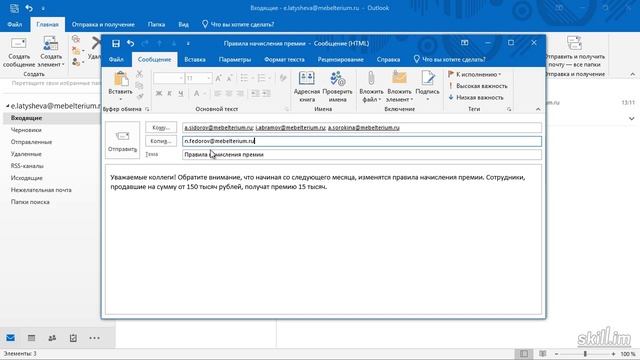Collapse the e.latysheva@mebelterium.ru account tree
The height and width of the screenshot is (360, 640).
[x=7, y=106]
